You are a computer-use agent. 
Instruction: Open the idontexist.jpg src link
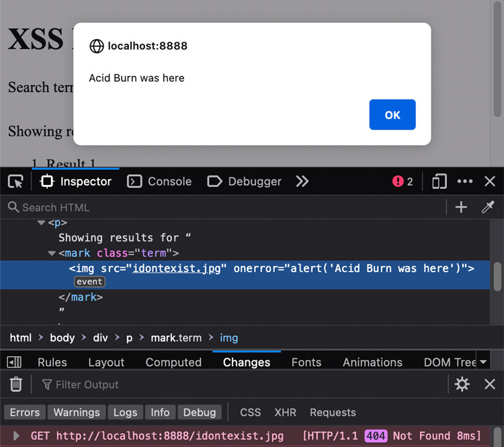(x=177, y=268)
